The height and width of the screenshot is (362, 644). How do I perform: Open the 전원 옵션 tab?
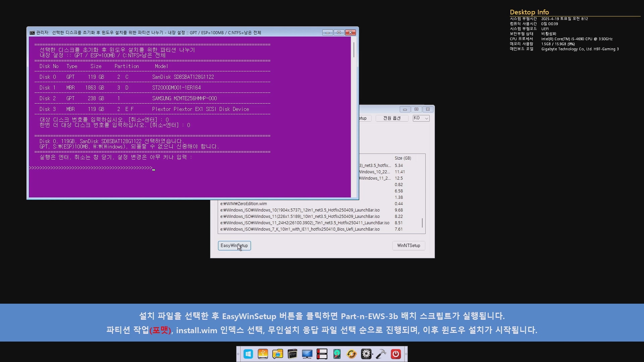[x=392, y=118]
